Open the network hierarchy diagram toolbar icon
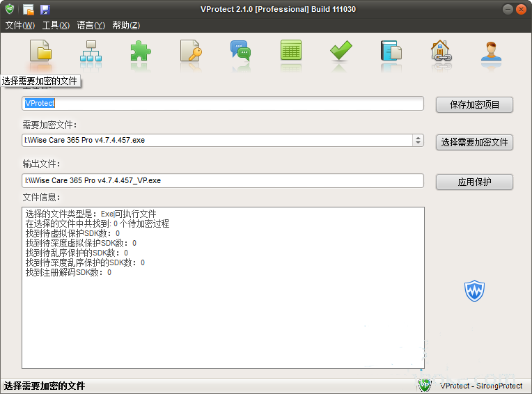The height and width of the screenshot is (394, 532). (x=91, y=52)
